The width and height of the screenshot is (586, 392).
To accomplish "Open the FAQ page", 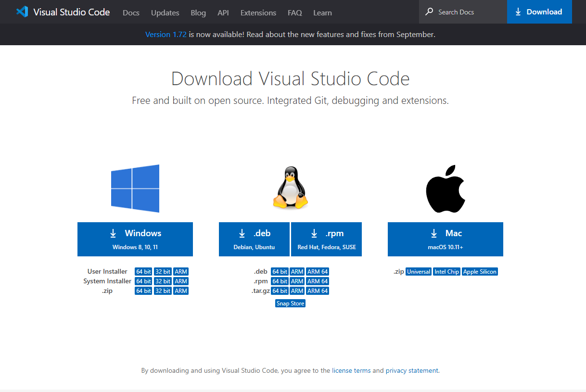I will pos(295,13).
